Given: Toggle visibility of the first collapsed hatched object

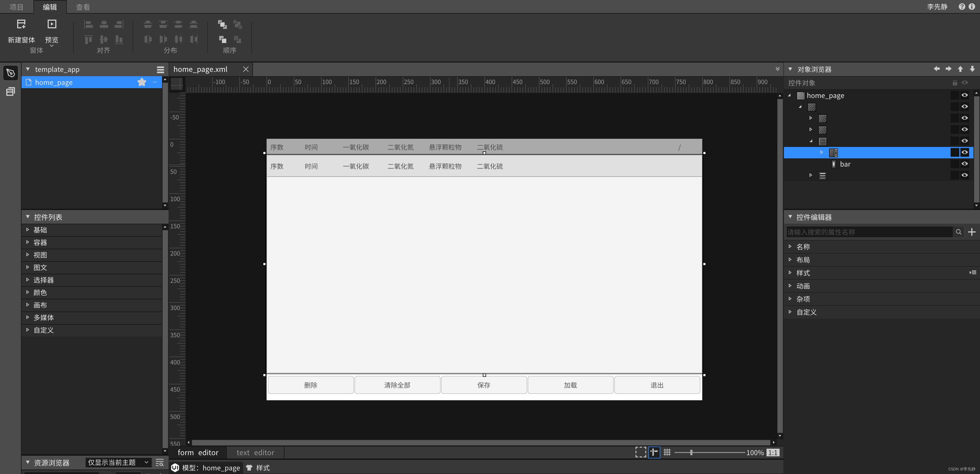Looking at the screenshot, I should 964,118.
